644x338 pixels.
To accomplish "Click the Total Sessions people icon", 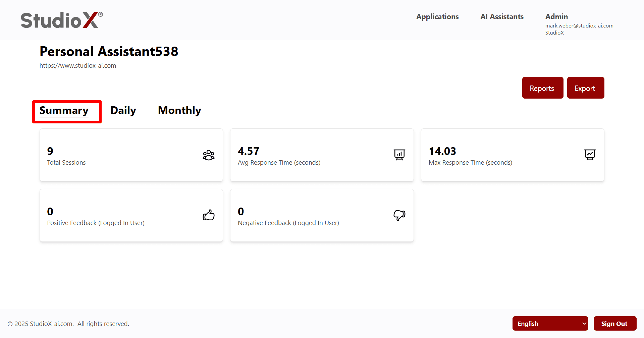I will point(208,155).
